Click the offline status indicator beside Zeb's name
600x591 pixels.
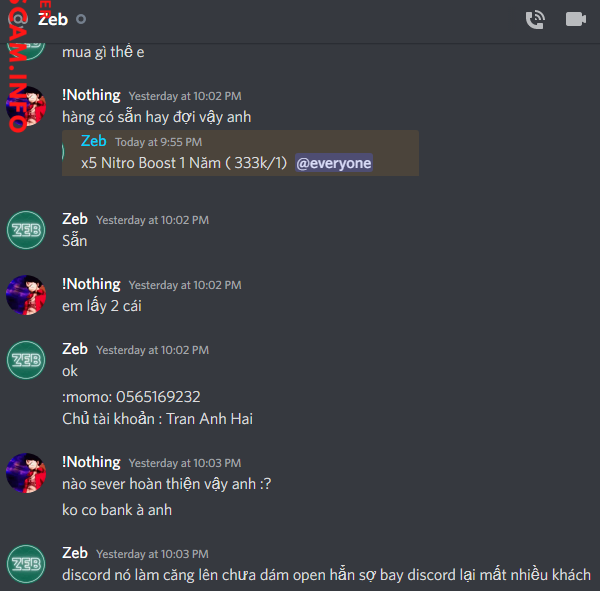[81, 19]
